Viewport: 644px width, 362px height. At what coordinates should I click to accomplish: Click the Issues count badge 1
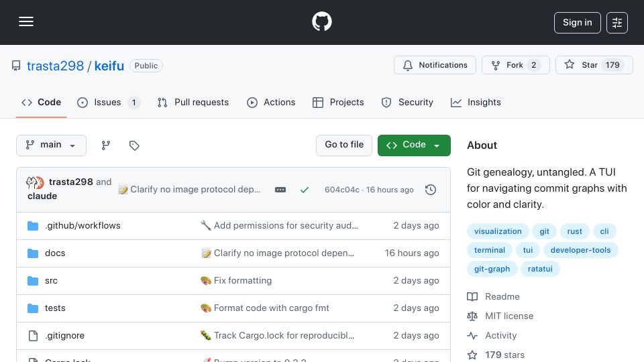coord(133,103)
